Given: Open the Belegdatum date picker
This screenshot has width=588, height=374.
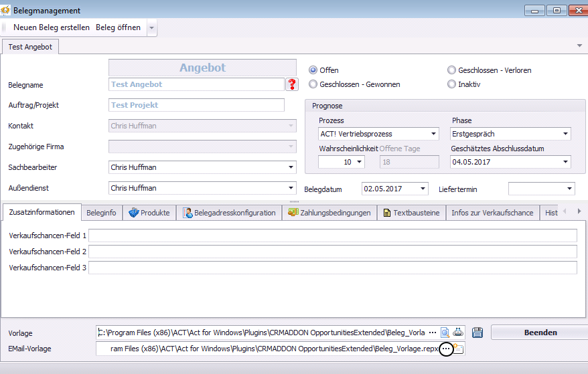Looking at the screenshot, I should pyautogui.click(x=423, y=189).
